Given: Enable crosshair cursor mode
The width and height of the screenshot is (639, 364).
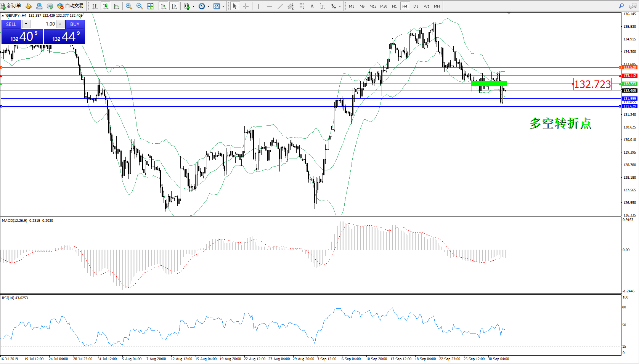Looking at the screenshot, I should 246,6.
